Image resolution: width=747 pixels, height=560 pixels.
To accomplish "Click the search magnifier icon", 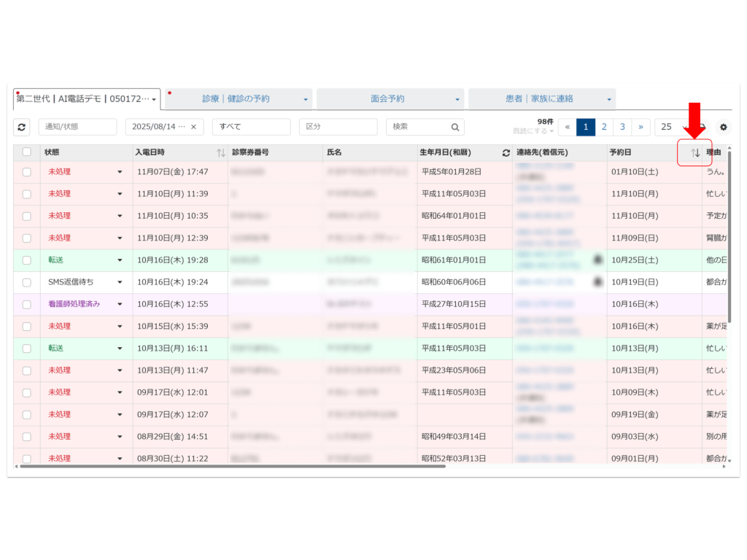I will tap(455, 127).
